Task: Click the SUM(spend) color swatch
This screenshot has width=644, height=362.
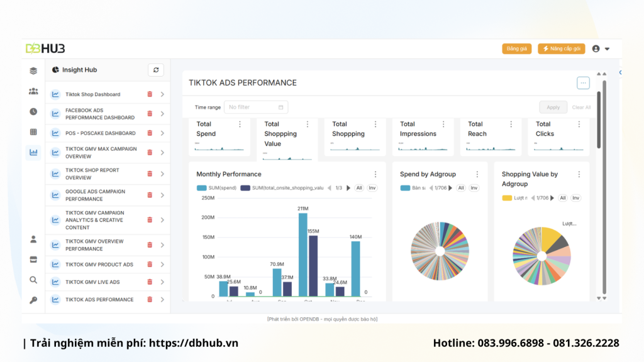Action: tap(201, 188)
